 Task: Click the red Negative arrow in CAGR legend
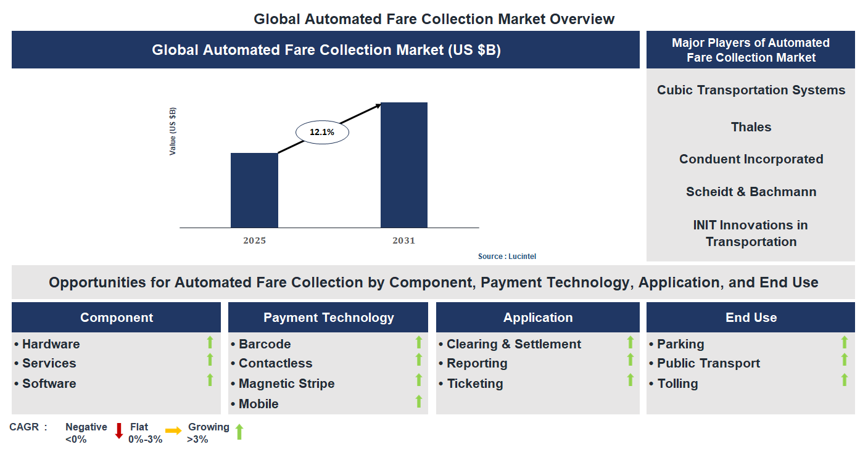click(x=118, y=430)
